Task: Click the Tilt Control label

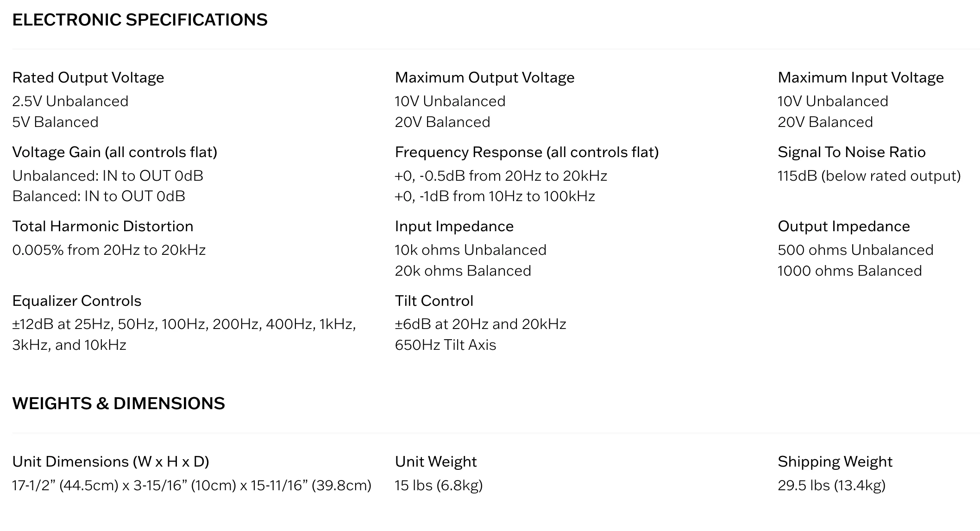Action: 434,301
